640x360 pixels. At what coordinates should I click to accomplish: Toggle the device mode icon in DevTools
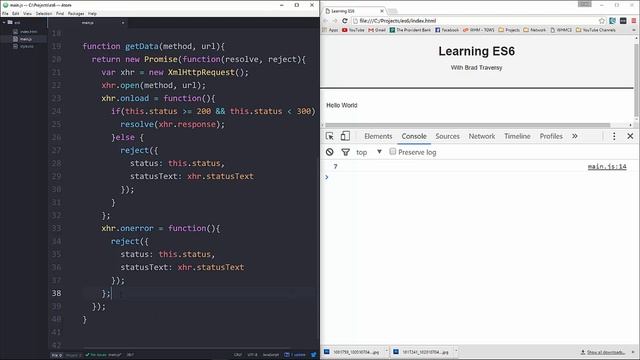(345, 136)
